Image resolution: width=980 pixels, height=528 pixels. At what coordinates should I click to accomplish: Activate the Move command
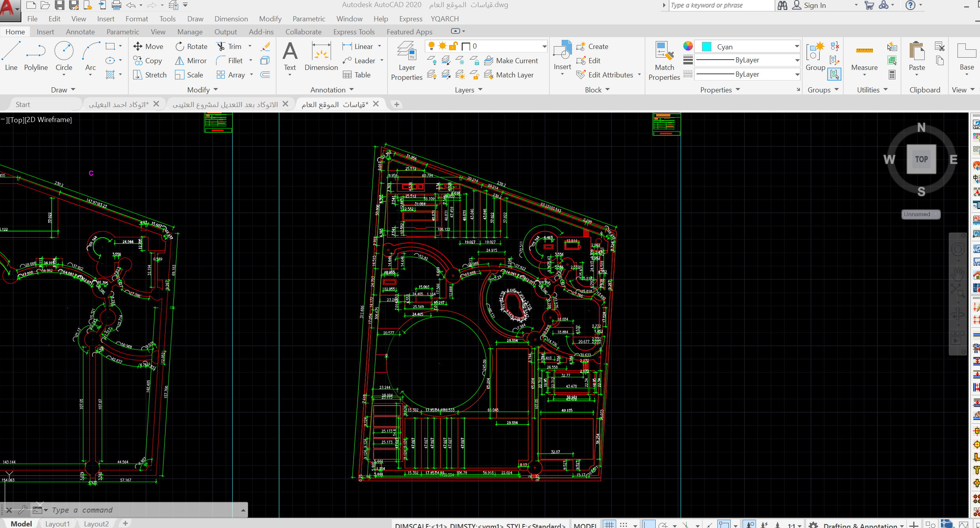pos(148,46)
